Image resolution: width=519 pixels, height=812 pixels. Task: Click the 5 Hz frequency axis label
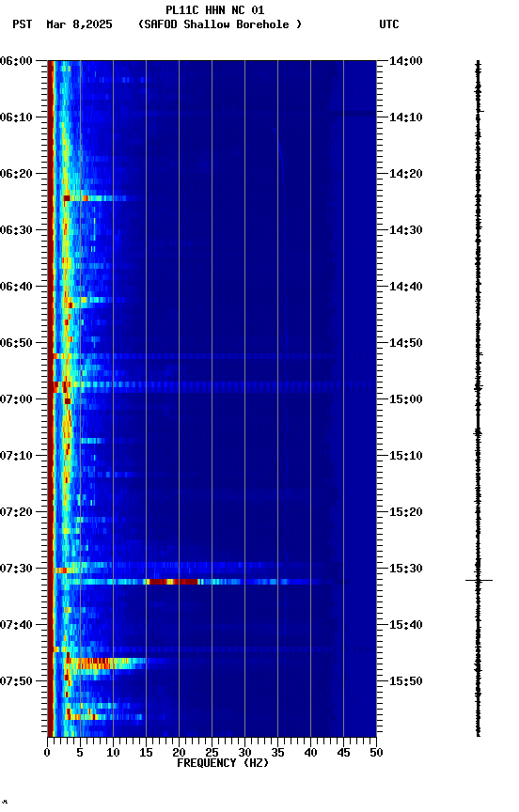[x=80, y=753]
